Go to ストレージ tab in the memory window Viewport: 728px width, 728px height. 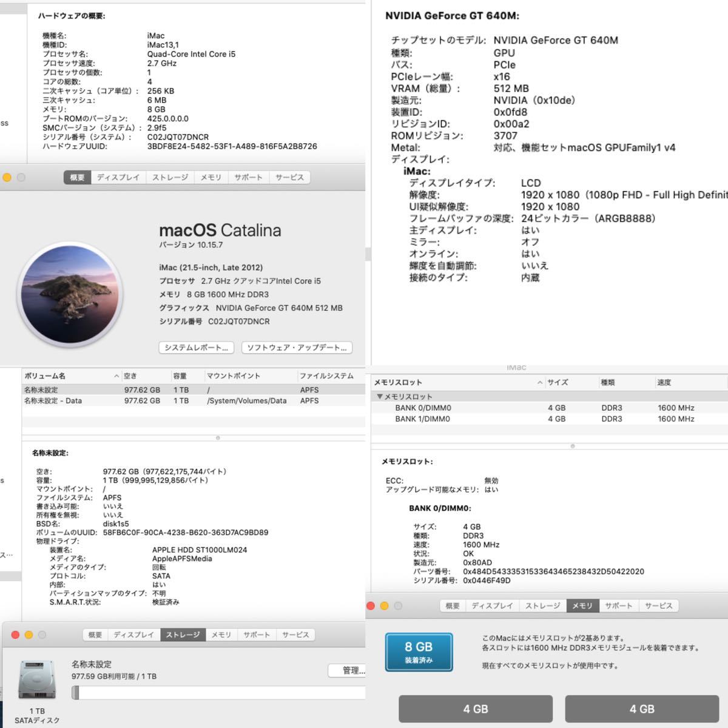(x=542, y=605)
